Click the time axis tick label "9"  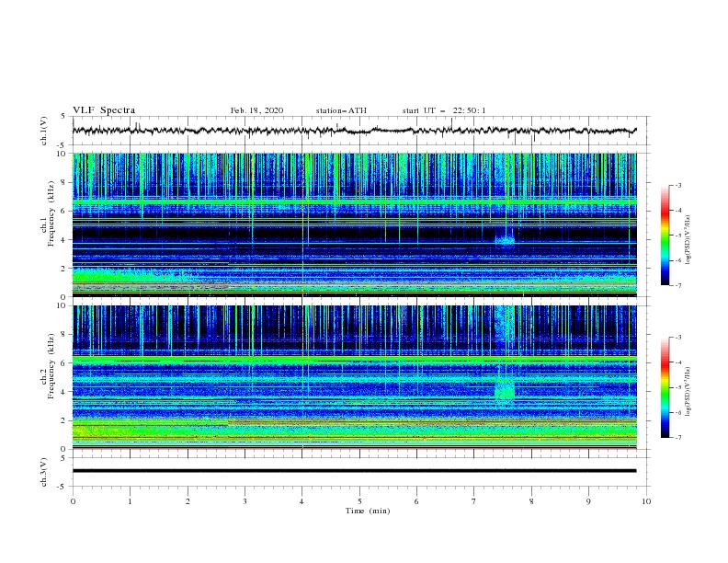tap(588, 501)
